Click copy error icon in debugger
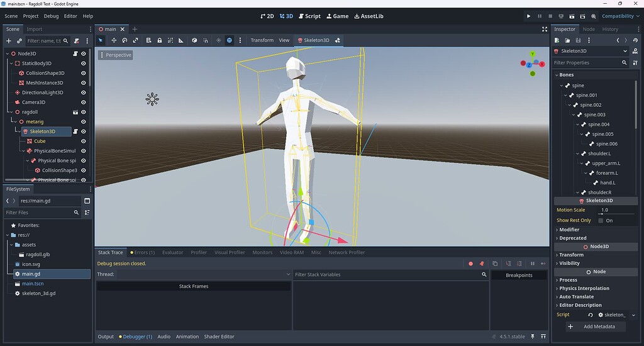This screenshot has height=346, width=644. coord(495,264)
